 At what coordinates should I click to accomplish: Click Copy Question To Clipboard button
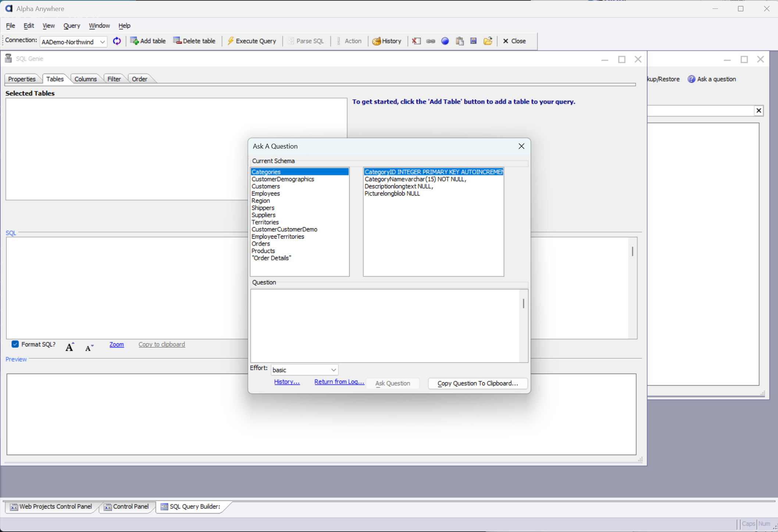tap(478, 383)
